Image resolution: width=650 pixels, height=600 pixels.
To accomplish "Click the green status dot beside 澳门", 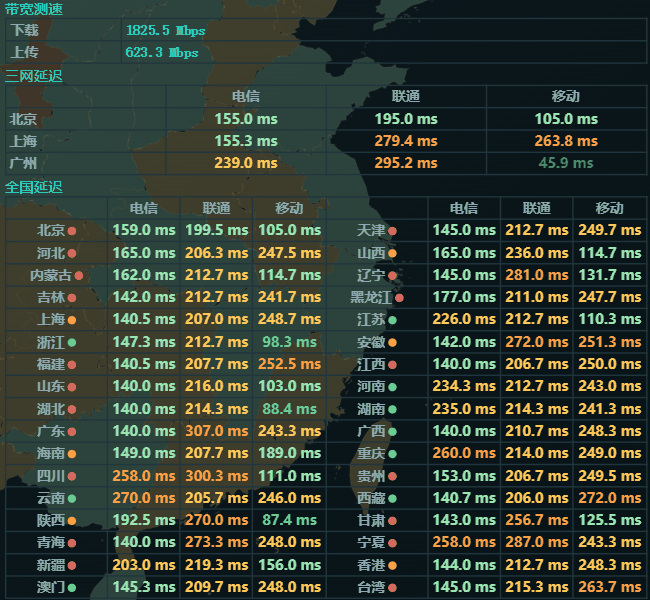I will tap(72, 588).
